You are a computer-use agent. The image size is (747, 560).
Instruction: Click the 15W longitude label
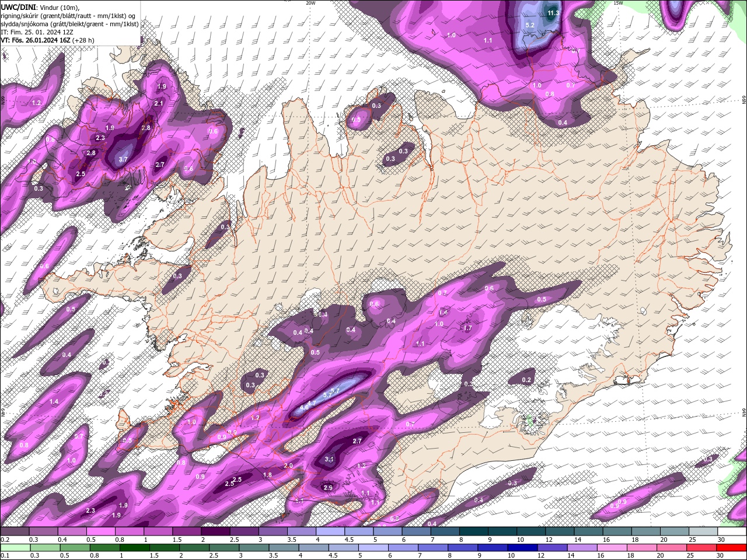coord(619,3)
